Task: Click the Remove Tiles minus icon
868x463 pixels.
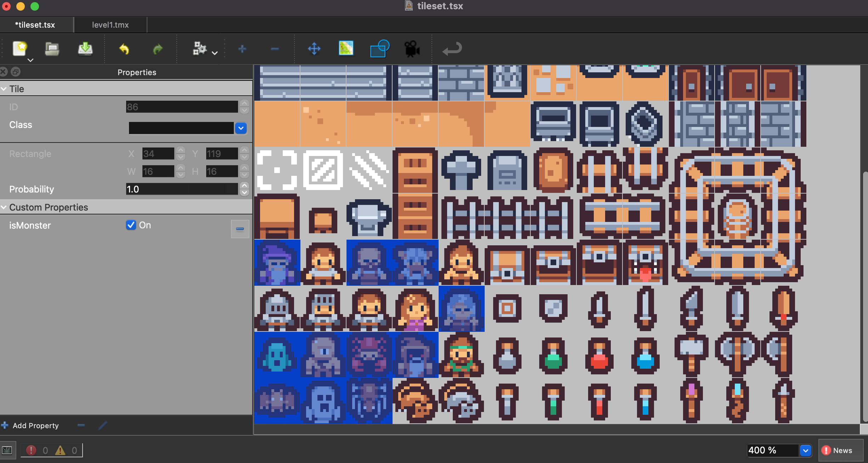Action: [275, 49]
